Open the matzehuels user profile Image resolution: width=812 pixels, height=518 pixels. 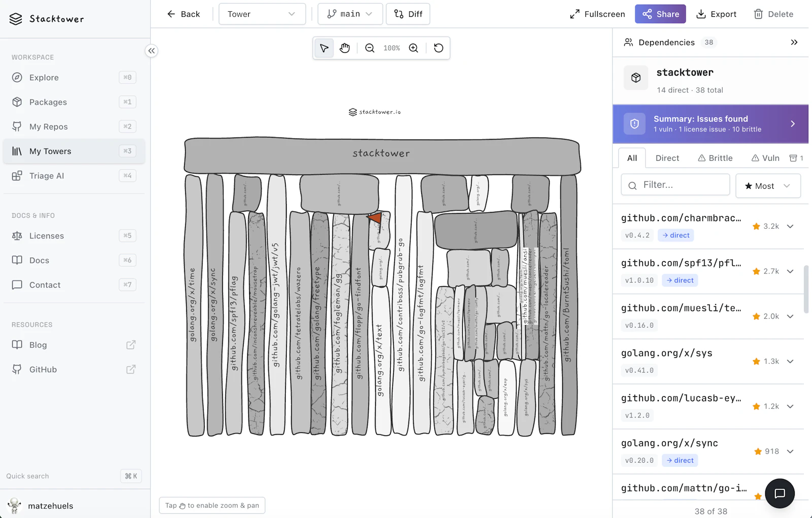pos(75,506)
